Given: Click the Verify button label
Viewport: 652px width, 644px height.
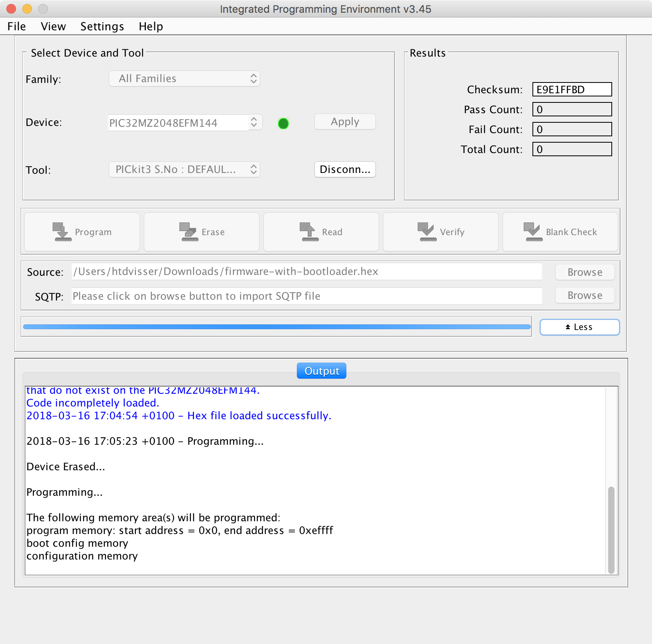Looking at the screenshot, I should pyautogui.click(x=452, y=232).
